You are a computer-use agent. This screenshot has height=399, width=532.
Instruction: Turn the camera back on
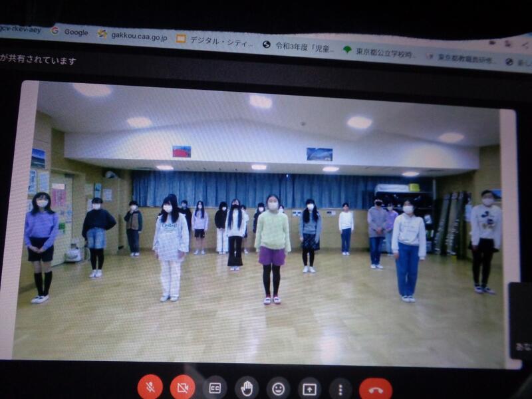(182, 387)
